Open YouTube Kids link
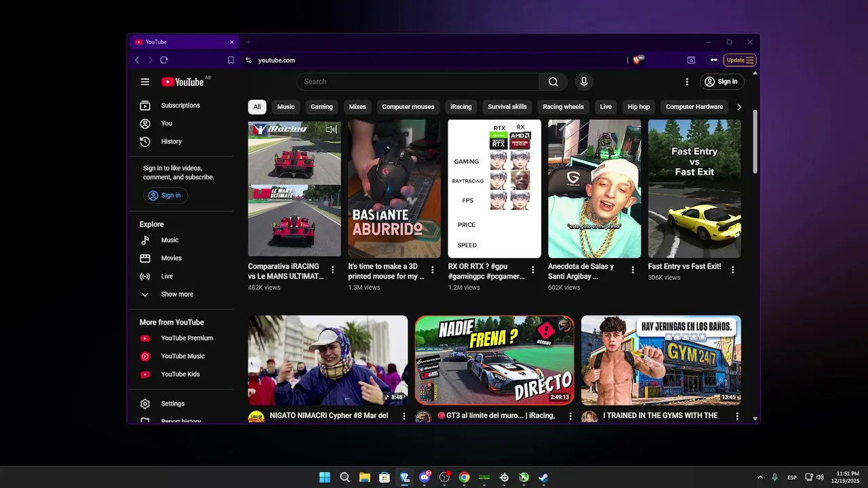868x488 pixels. click(x=180, y=374)
